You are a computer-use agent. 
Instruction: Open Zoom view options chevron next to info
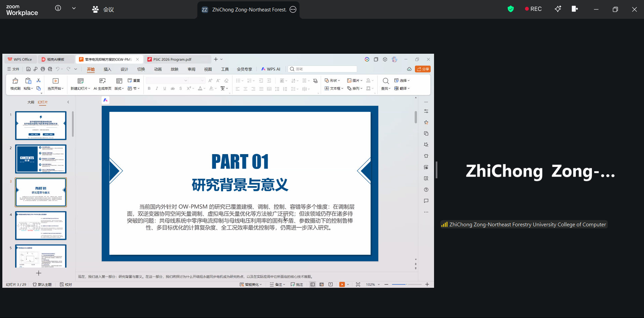(x=74, y=8)
